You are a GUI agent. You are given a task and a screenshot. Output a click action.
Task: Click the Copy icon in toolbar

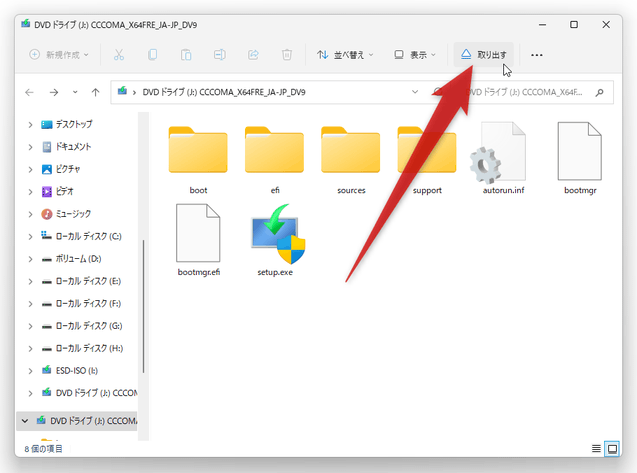[153, 54]
